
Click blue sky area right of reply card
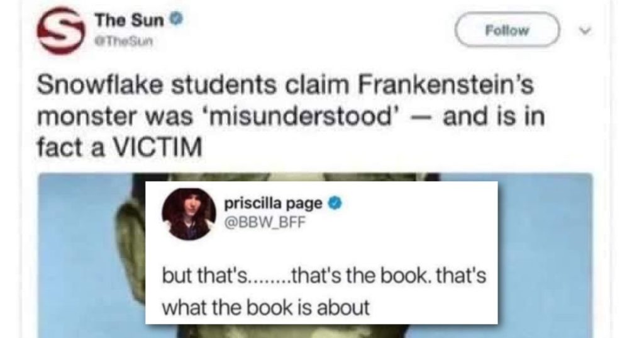pyautogui.click(x=545, y=255)
